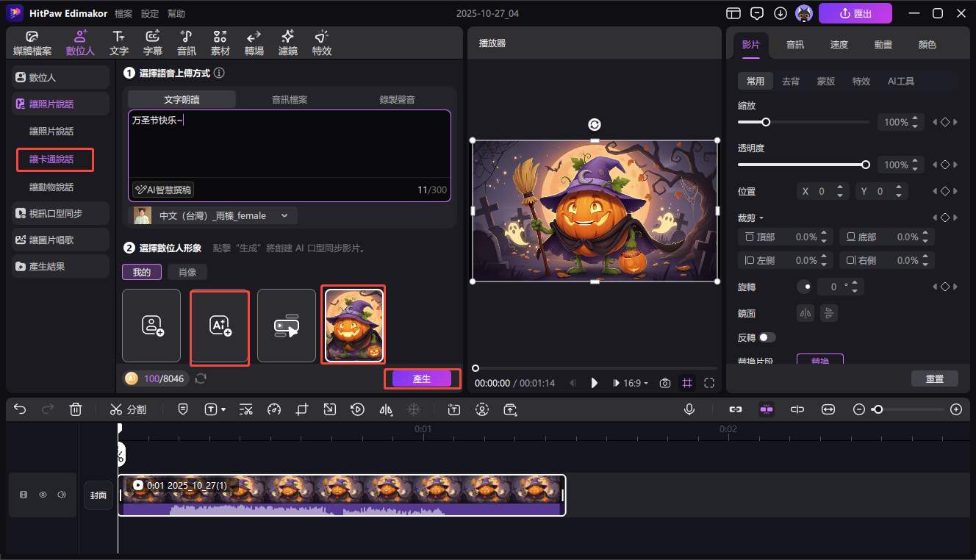Switch to the 音訊 properties tab
976x560 pixels.
[x=794, y=44]
